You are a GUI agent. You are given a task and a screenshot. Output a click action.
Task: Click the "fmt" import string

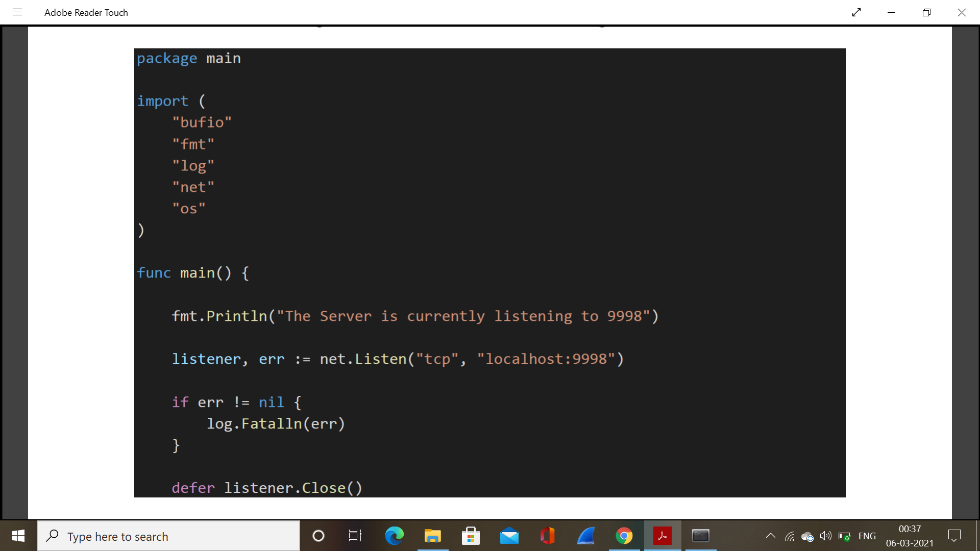(193, 144)
